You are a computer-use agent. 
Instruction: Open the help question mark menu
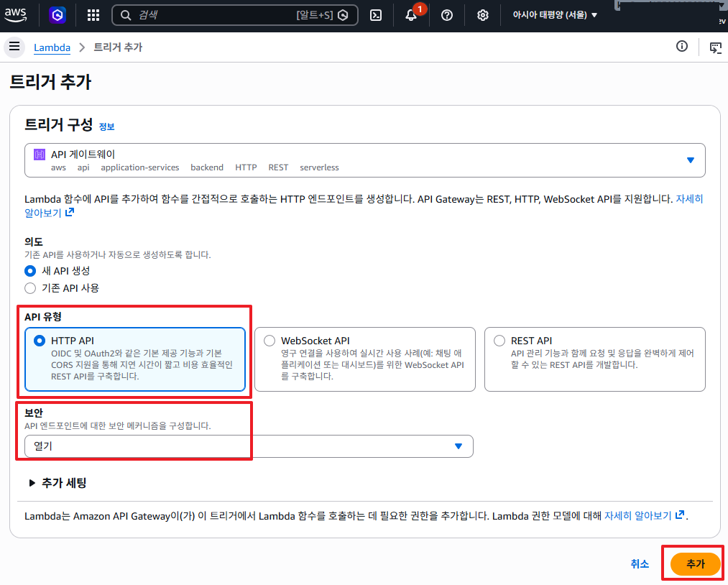coord(446,15)
